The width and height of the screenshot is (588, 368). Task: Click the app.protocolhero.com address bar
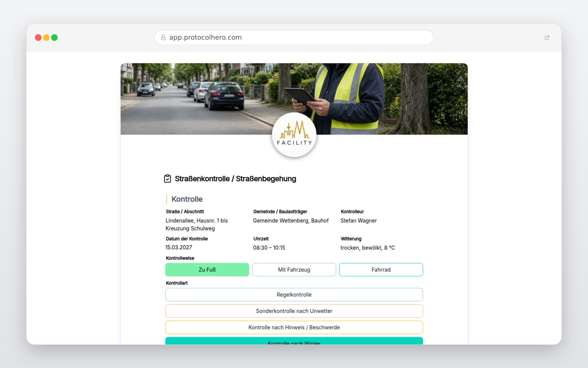(x=294, y=38)
